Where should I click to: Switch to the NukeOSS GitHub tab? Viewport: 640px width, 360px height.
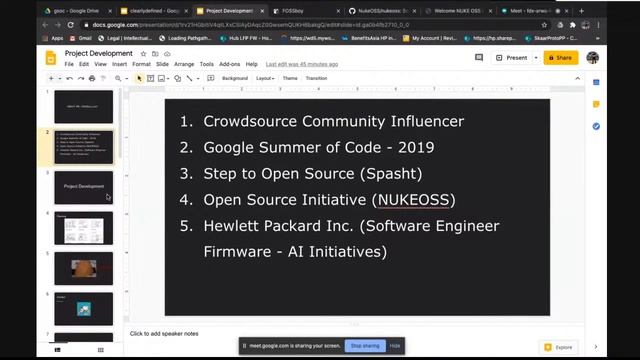coord(382,11)
